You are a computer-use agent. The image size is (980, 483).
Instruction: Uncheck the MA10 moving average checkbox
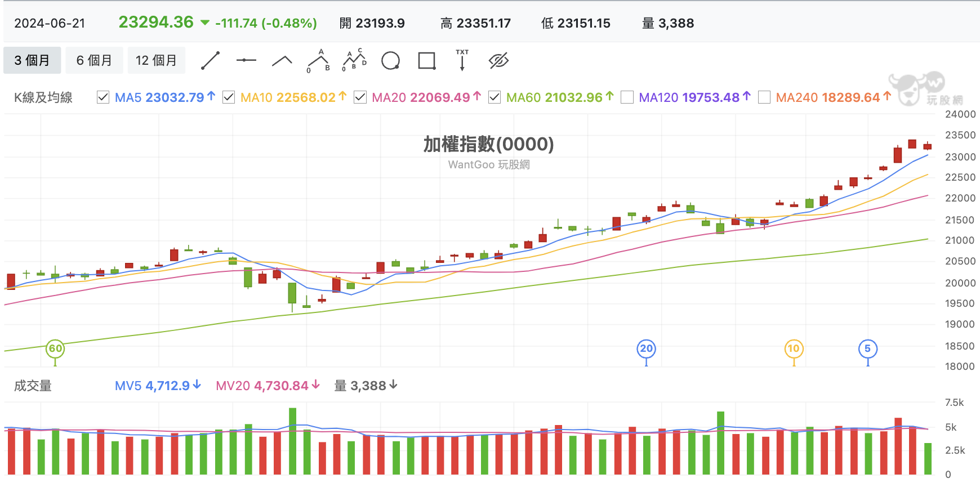(229, 97)
